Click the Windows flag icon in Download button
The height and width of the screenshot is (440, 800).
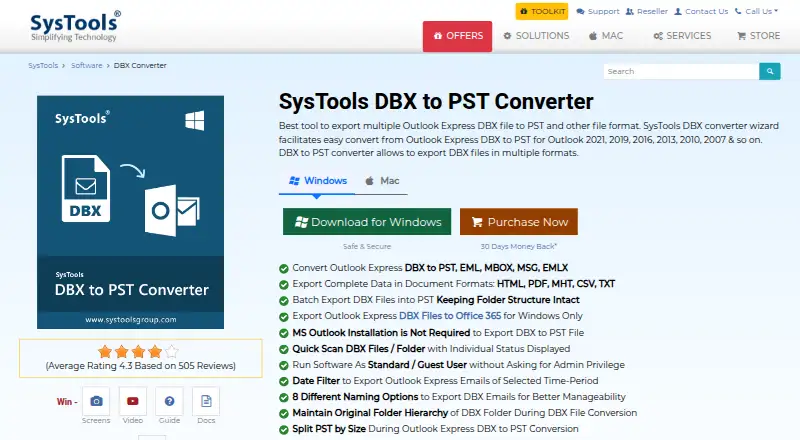[x=302, y=222]
